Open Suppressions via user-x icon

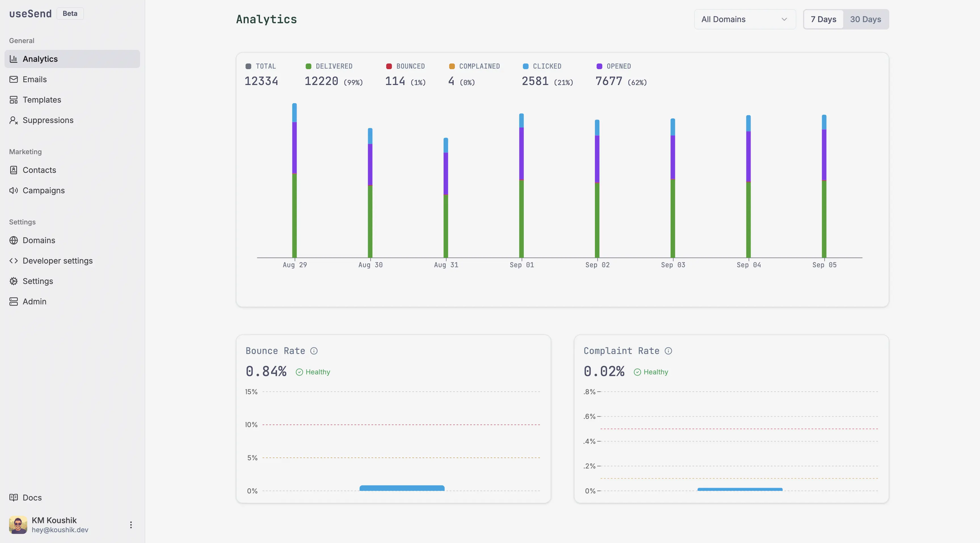(x=14, y=120)
